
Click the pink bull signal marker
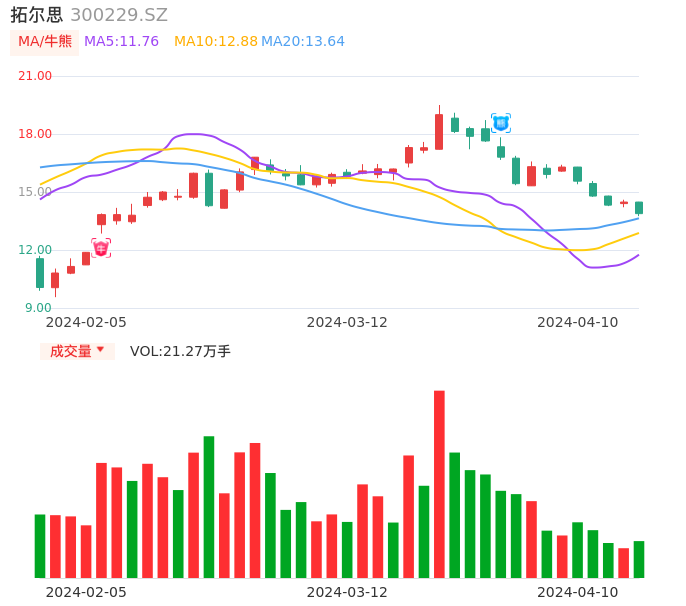click(x=101, y=248)
